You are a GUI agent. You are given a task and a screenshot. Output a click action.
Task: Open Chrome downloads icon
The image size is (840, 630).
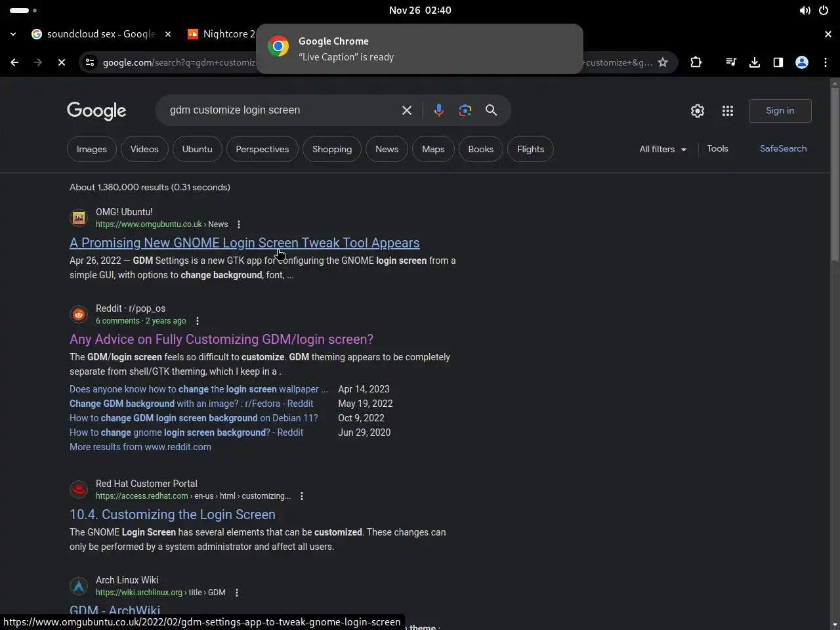755,62
